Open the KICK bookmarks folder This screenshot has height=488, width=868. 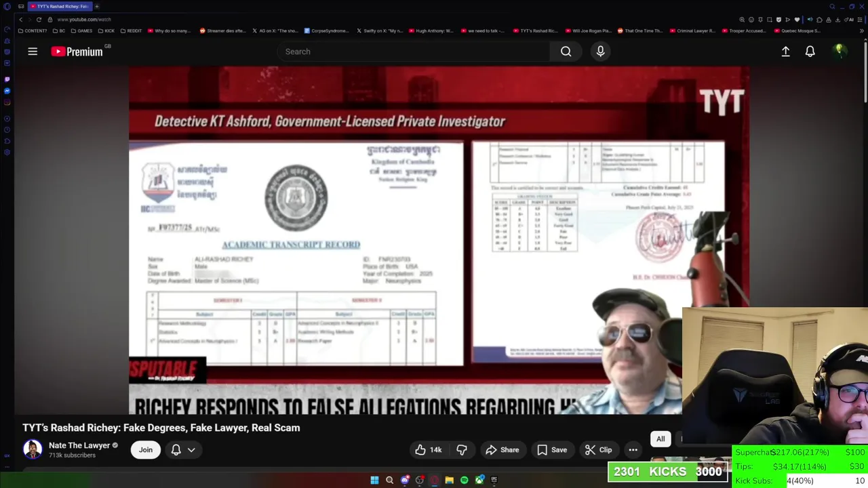point(106,30)
